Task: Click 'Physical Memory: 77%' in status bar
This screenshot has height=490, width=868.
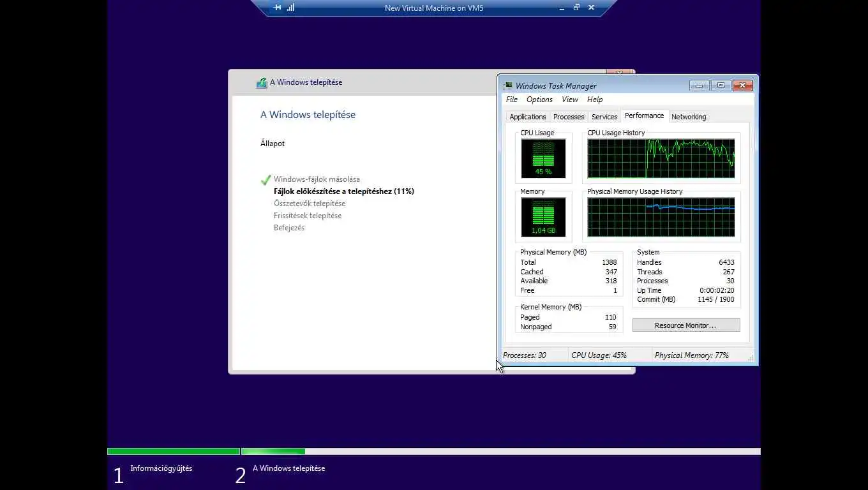Action: coord(692,355)
